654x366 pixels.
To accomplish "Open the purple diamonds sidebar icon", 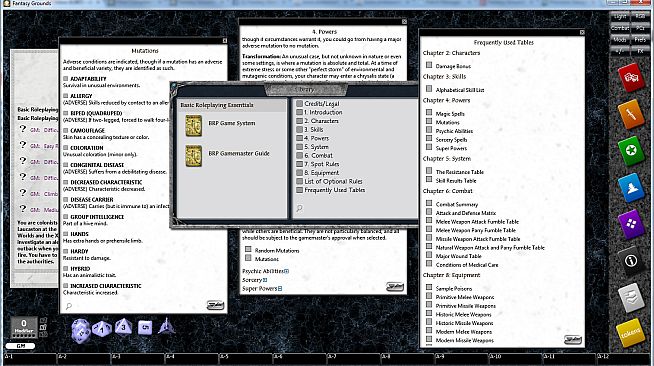I will (631, 224).
